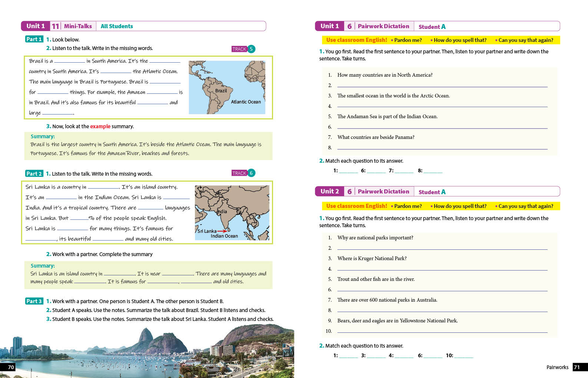Screen dimensions: 588x378
Task: Click the page number 71 box
Action: click(x=577, y=367)
